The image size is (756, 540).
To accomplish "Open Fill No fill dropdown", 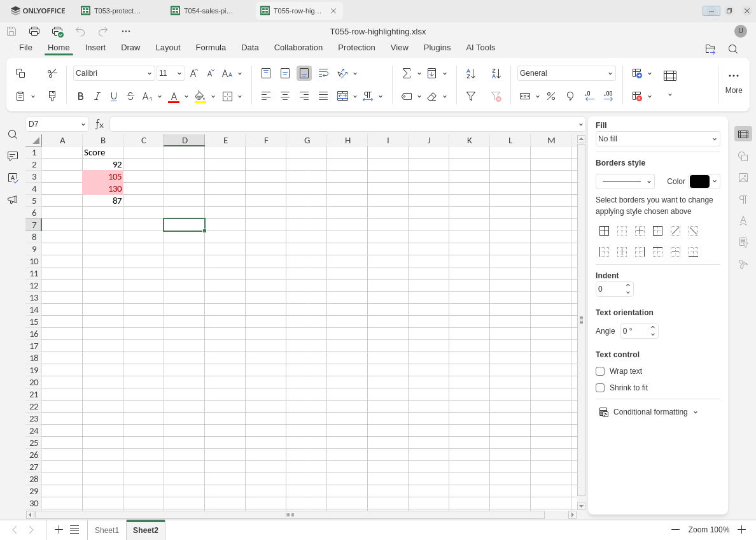I will click(x=657, y=139).
